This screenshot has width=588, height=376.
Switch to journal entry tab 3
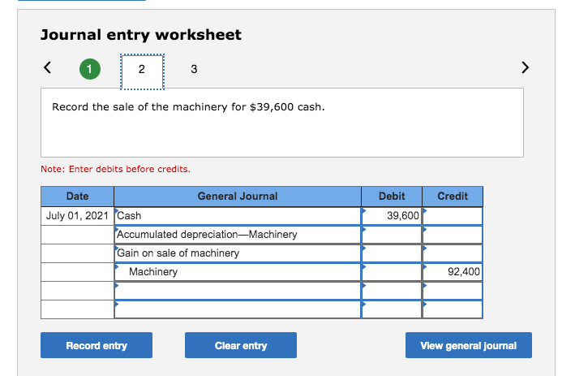pos(194,69)
